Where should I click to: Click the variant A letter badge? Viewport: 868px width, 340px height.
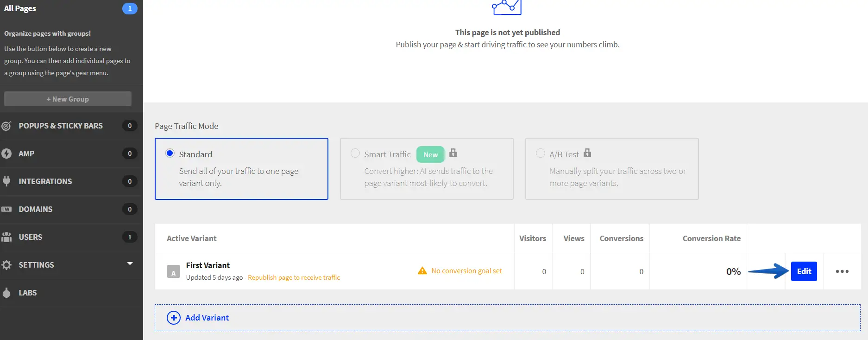(173, 272)
